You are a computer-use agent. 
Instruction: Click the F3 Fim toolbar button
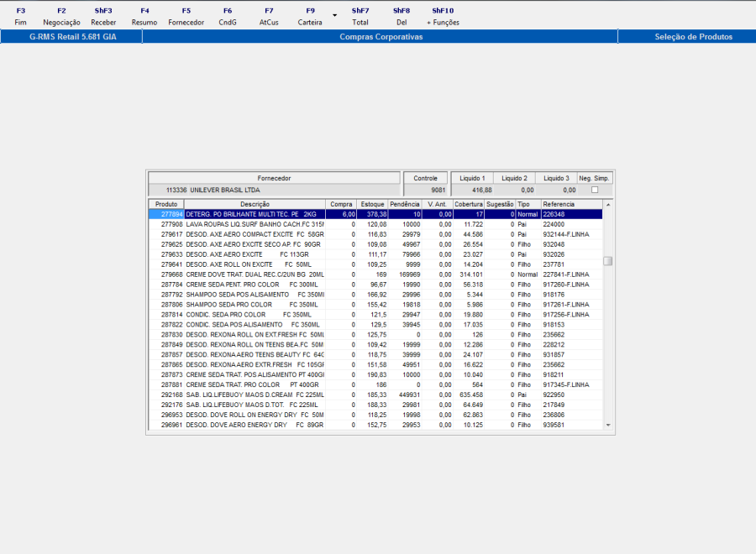[x=21, y=17]
